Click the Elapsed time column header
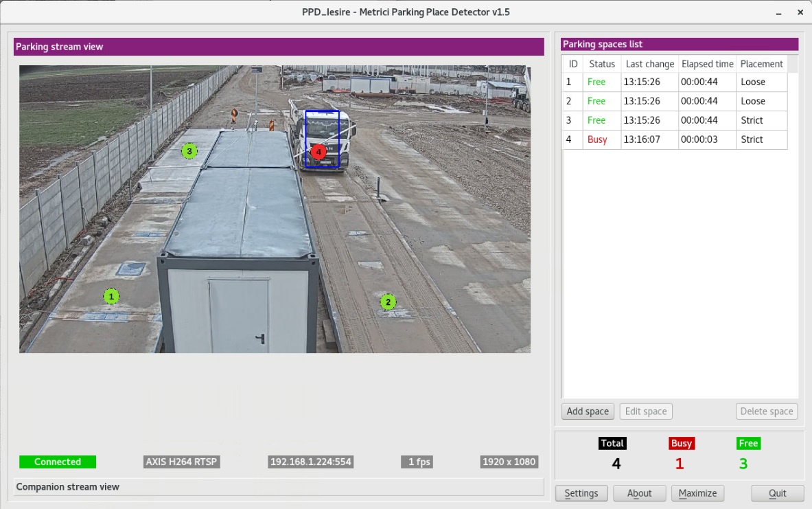Viewport: 812px width, 509px height. 707,64
